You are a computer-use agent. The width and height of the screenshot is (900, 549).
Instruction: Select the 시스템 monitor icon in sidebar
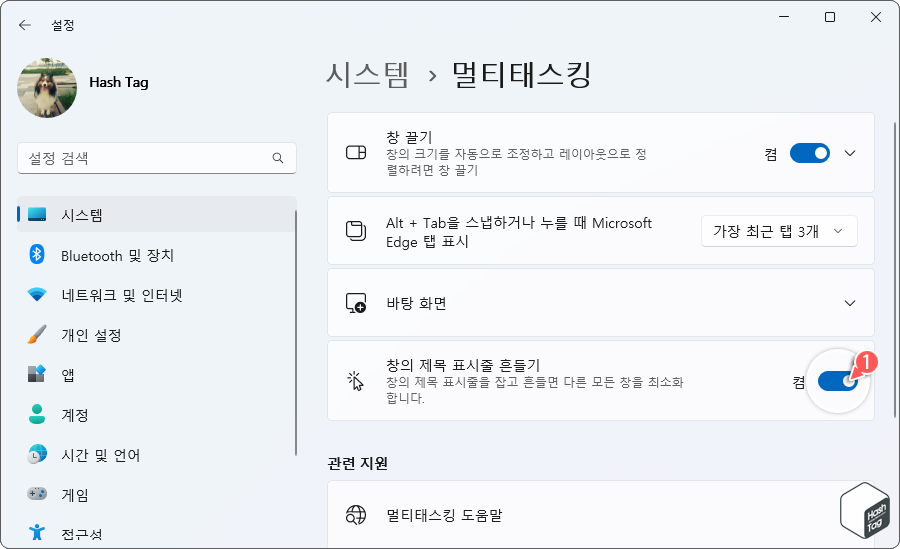pyautogui.click(x=37, y=215)
